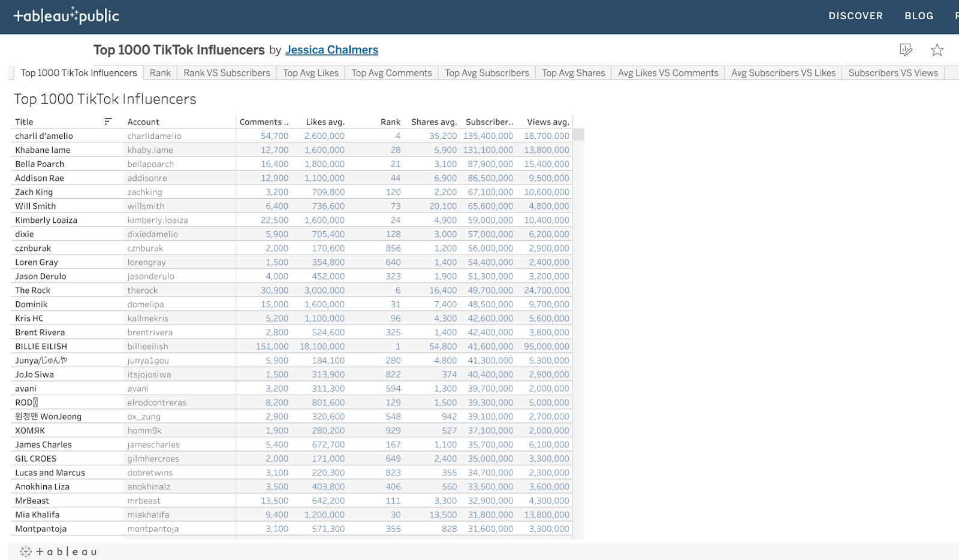Click the Comments column header
The image size is (959, 560).
(x=264, y=122)
